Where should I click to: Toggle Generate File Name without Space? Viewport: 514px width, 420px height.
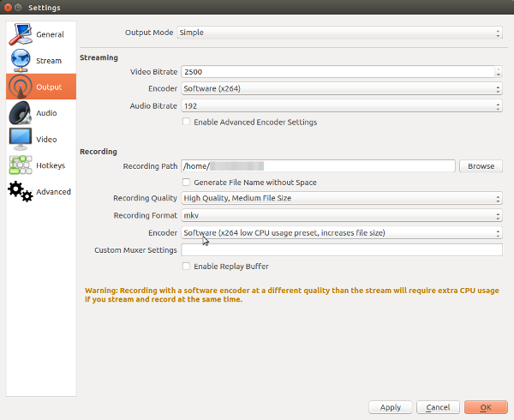(187, 183)
